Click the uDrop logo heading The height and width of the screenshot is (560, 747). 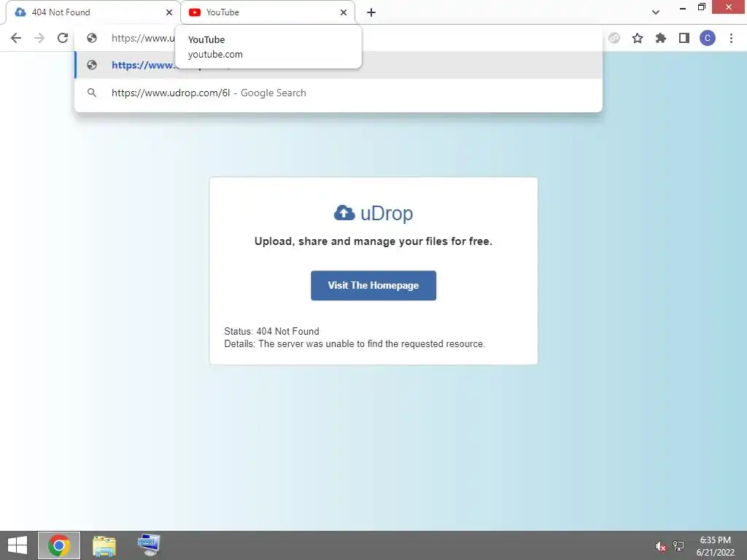pos(373,213)
